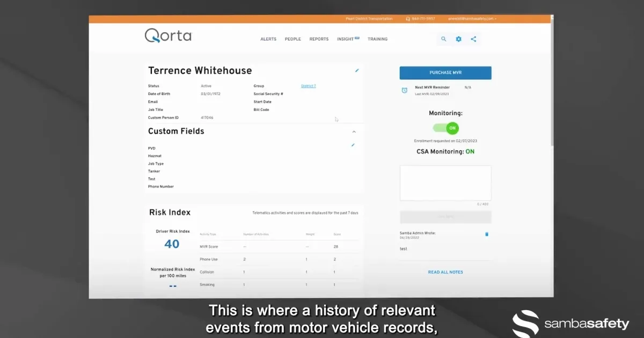Follow the District 7 group link
Screen dimensions: 644x338
[309, 86]
